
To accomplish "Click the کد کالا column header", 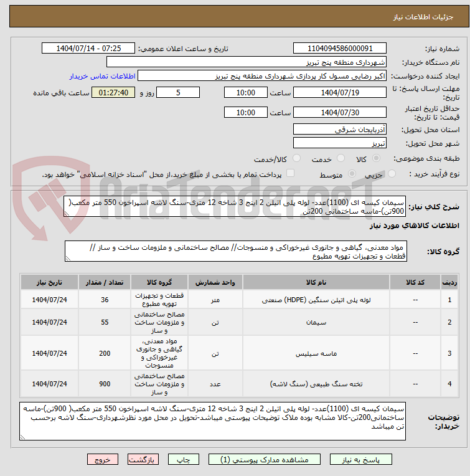I will tap(415, 282).
